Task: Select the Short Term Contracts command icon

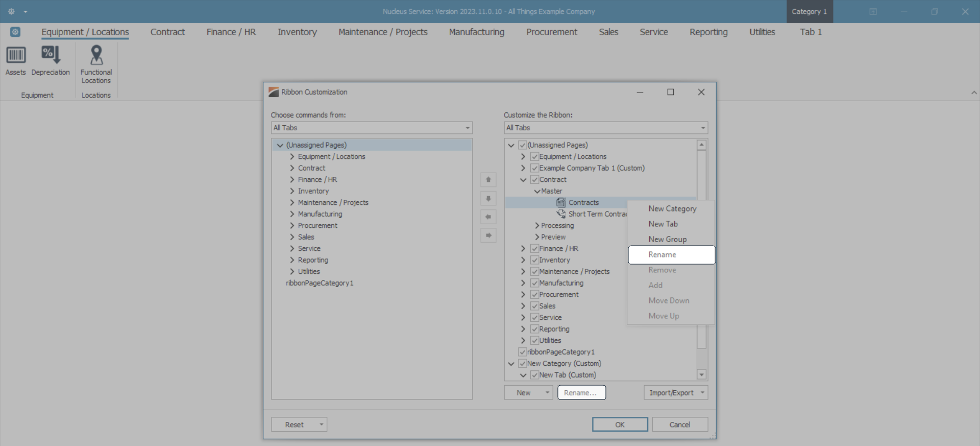Action: [x=561, y=214]
